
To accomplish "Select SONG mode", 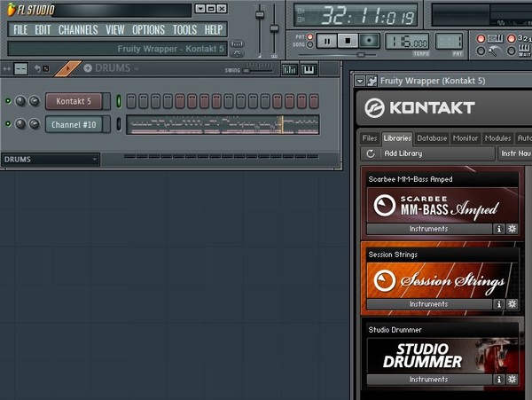I will pyautogui.click(x=309, y=44).
